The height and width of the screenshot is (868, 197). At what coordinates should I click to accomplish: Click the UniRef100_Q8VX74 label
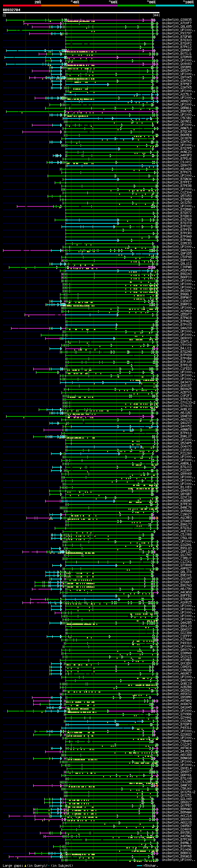pos(177,649)
